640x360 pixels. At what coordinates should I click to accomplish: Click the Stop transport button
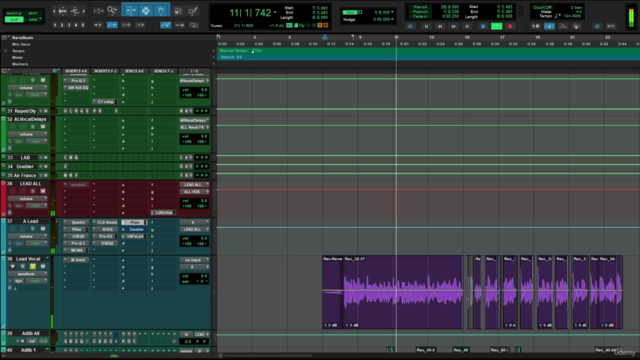482,26
